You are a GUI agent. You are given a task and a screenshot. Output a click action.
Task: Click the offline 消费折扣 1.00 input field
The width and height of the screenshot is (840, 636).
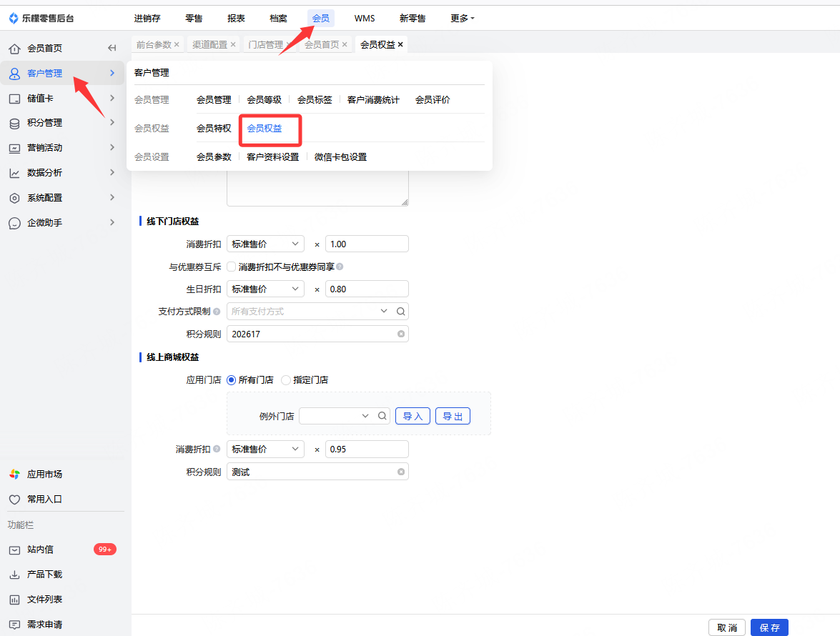coord(367,244)
